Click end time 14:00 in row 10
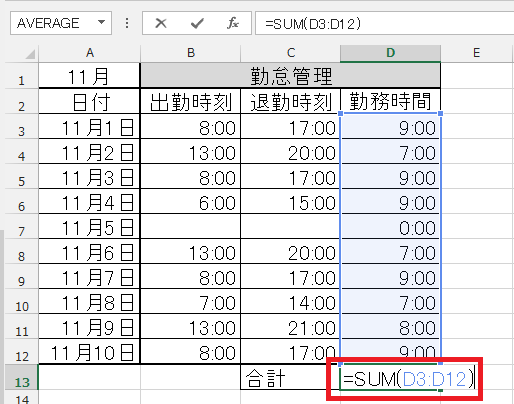 point(290,301)
